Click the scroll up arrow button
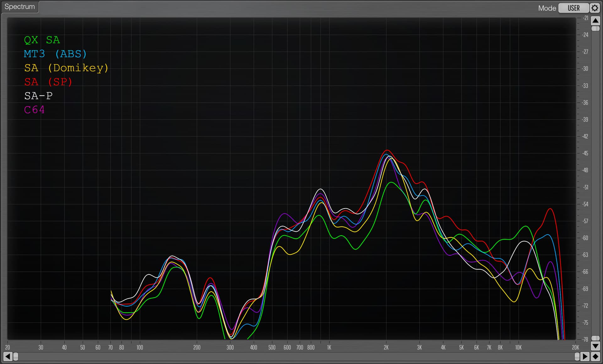Image resolution: width=603 pixels, height=364 pixels. pyautogui.click(x=595, y=21)
